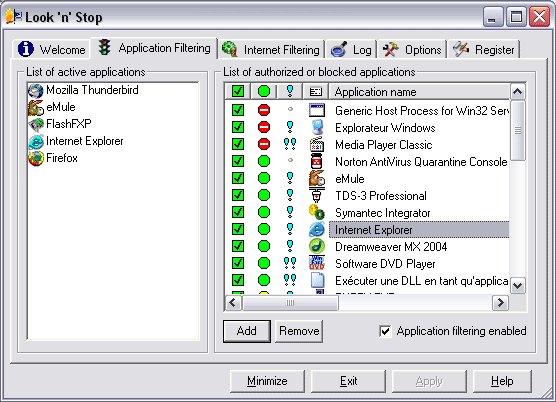The image size is (556, 402).
Task: Click the right arrow of horizontal scrollbar
Action: tap(500, 303)
